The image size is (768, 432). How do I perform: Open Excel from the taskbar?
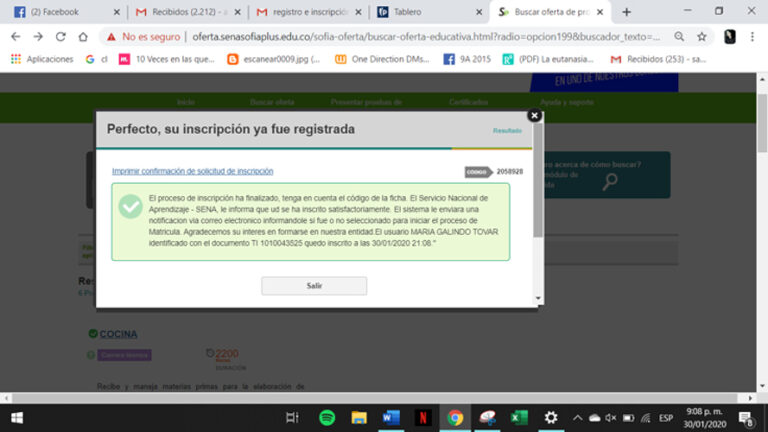519,417
